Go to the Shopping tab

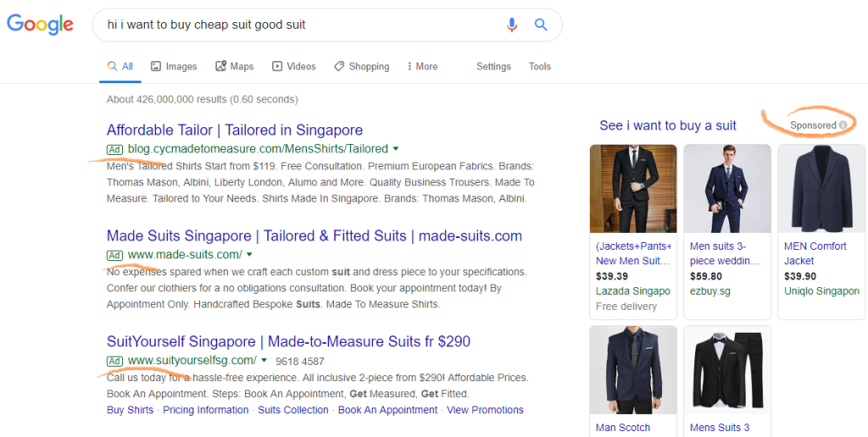click(361, 66)
